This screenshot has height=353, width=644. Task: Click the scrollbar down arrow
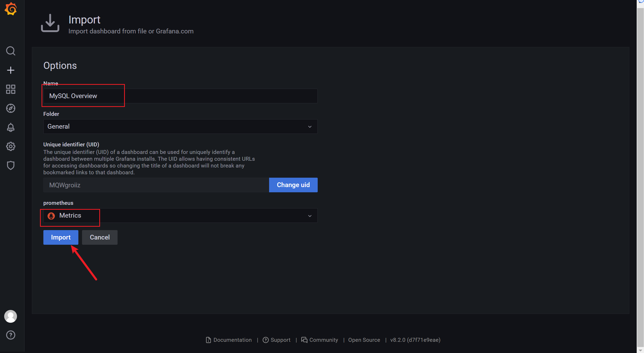(640, 350)
